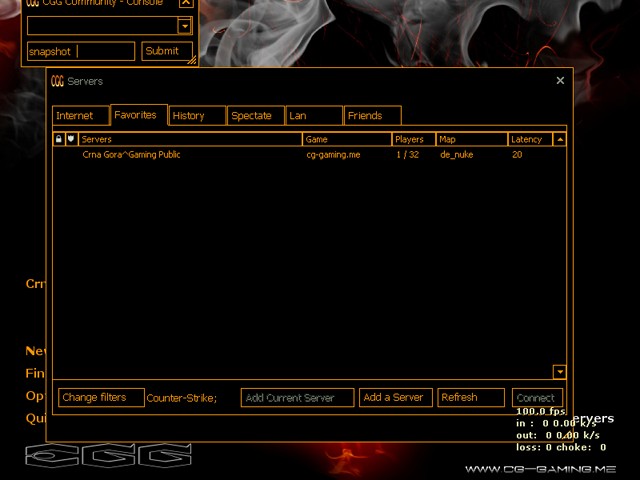Sort list by Map column header
Viewport: 640px width, 480px height.
(x=472, y=139)
